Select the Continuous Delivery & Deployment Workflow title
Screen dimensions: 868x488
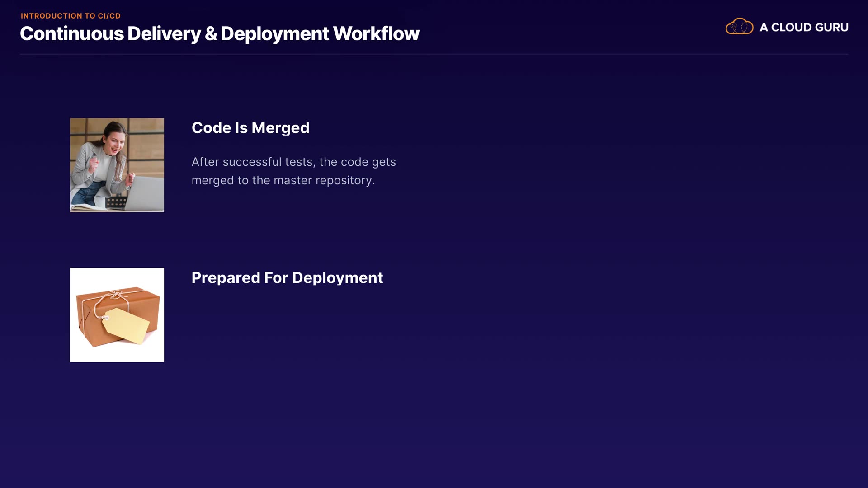coord(219,34)
